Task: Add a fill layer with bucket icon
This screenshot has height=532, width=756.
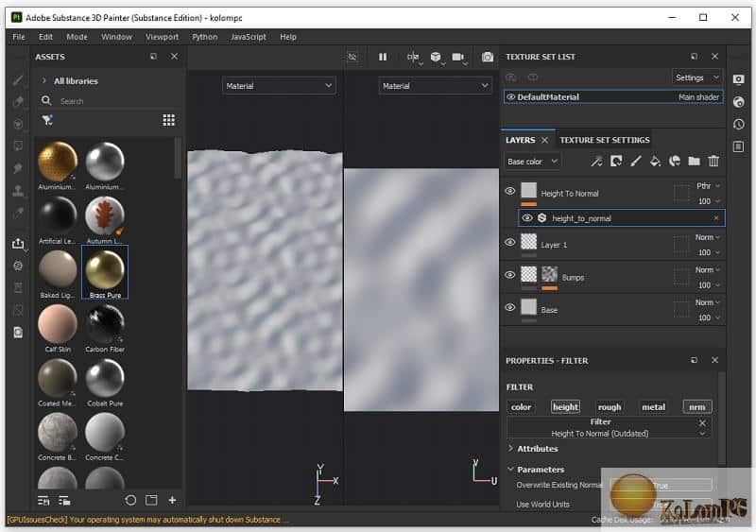Action: (655, 161)
